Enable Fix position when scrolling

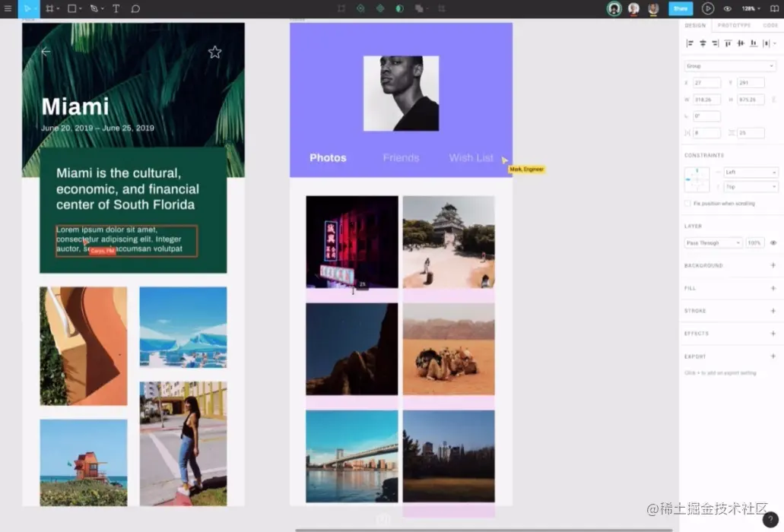coord(687,204)
